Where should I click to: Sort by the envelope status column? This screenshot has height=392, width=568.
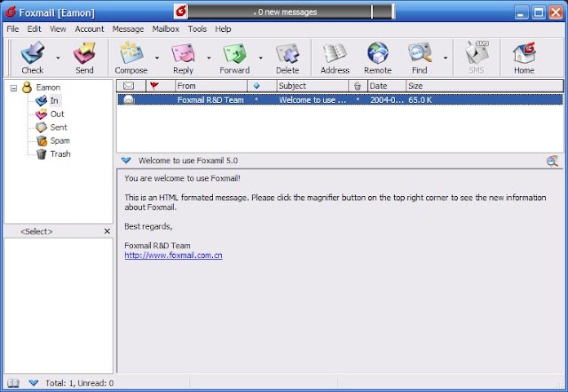click(x=131, y=86)
